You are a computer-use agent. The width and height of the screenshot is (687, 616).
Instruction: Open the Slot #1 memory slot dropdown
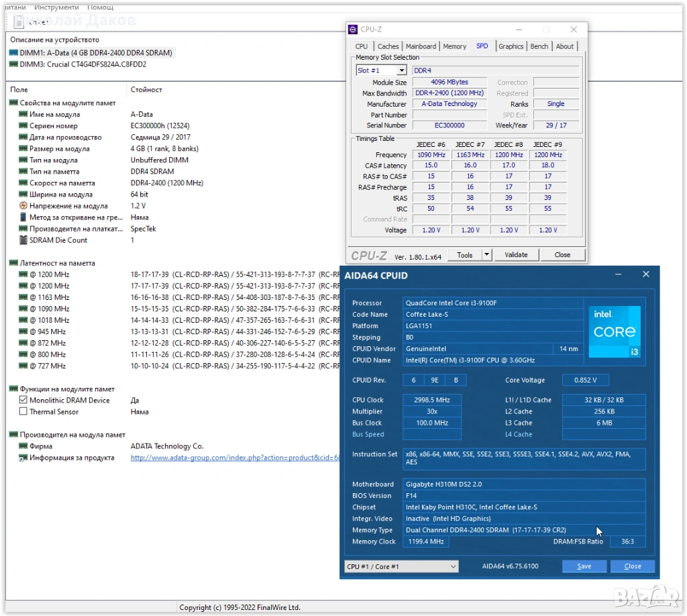[401, 70]
